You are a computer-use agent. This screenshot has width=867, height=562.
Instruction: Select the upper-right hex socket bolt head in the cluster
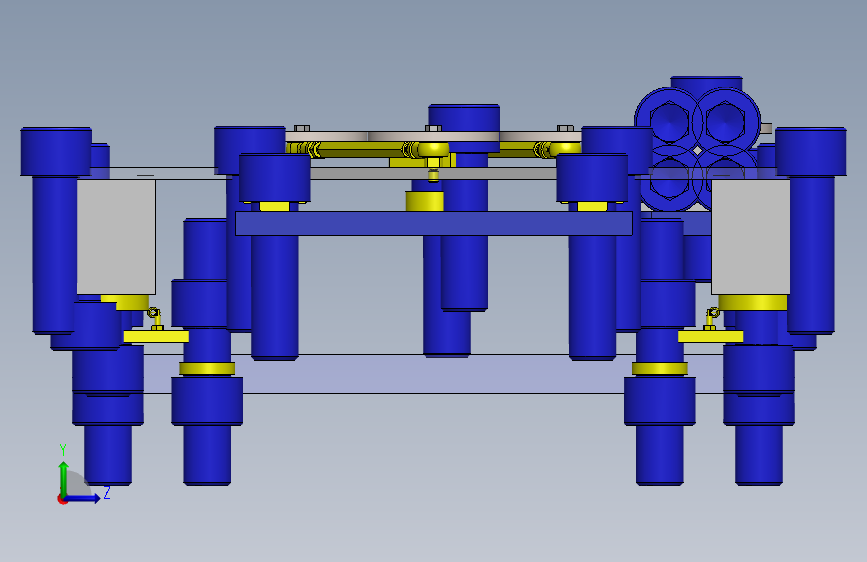(x=725, y=121)
